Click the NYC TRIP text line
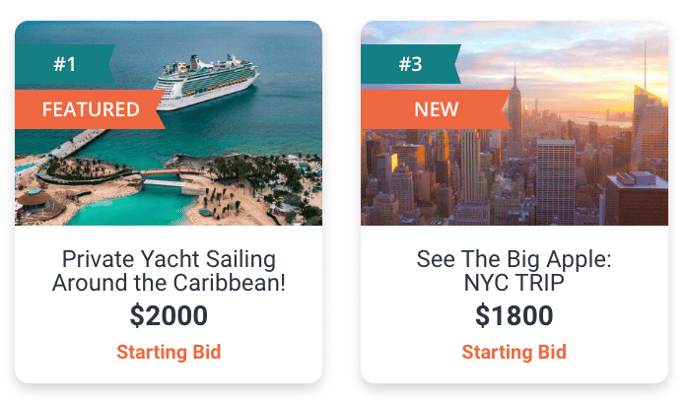 [514, 283]
